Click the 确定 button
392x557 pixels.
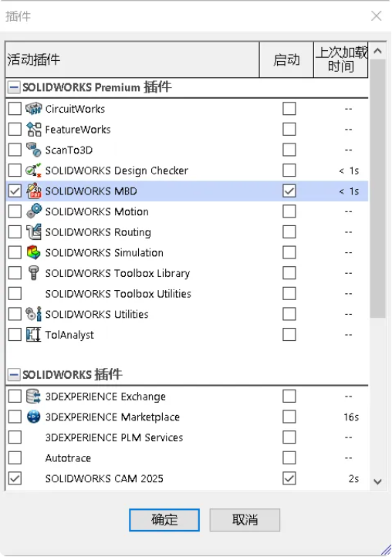[164, 520]
